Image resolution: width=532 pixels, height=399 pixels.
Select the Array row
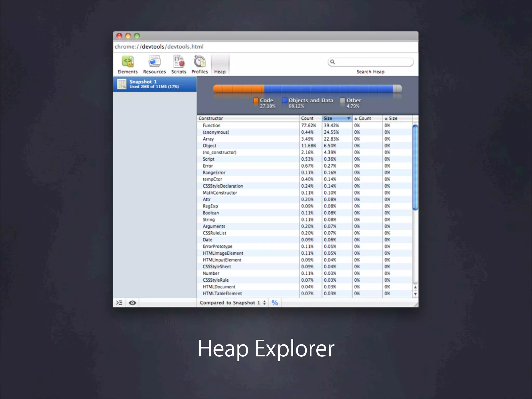[304, 139]
